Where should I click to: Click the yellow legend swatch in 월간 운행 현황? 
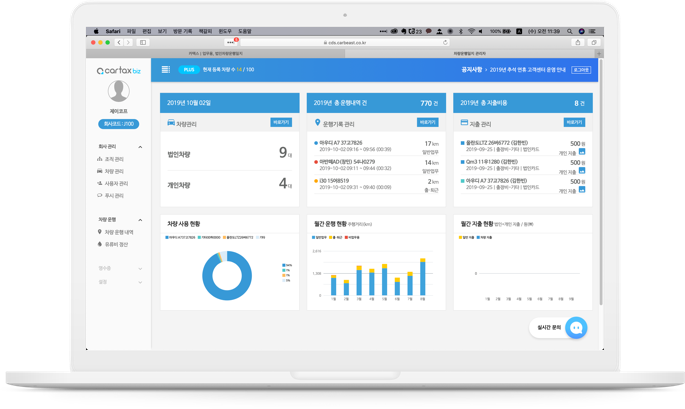pyautogui.click(x=330, y=238)
